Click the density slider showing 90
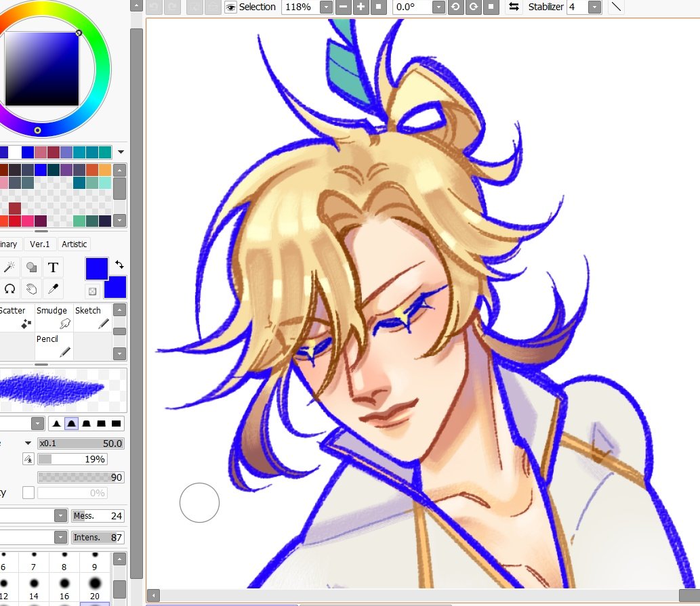Screen dimensions: 700x606 coord(81,477)
